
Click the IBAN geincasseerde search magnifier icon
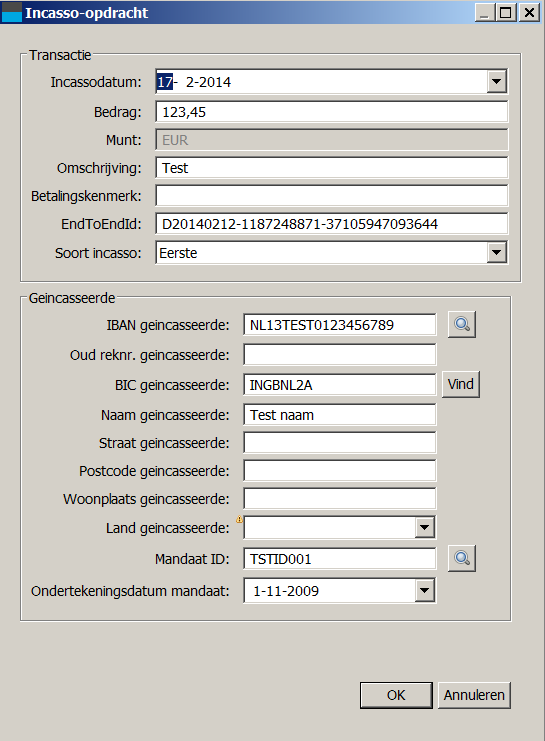pyautogui.click(x=462, y=324)
